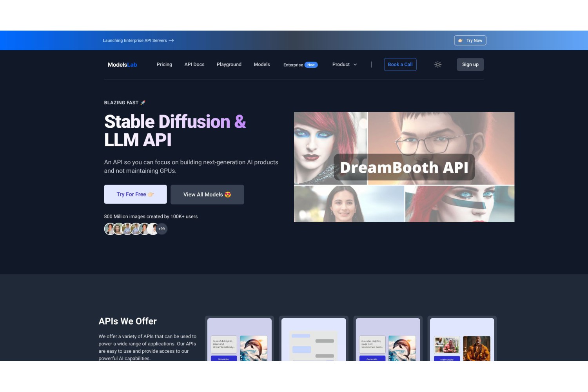Click the first user avatar
The width and height of the screenshot is (588, 392).
109,229
